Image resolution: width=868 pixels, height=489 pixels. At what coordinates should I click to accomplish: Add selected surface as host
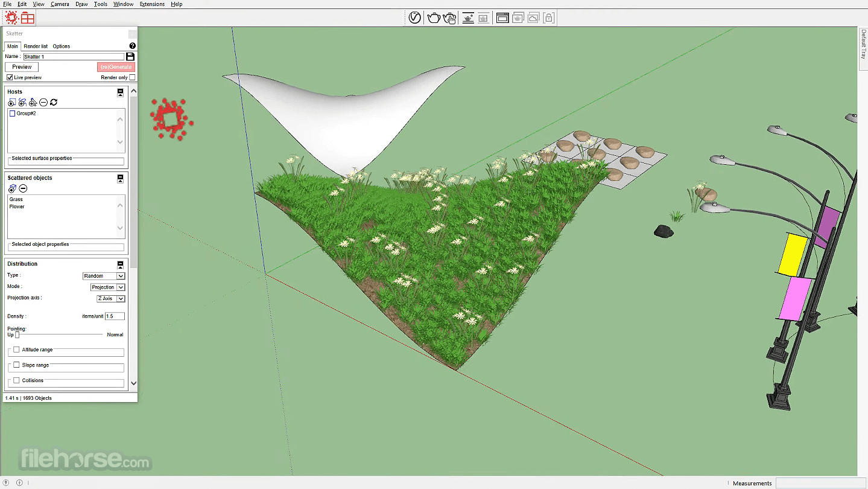coord(11,103)
